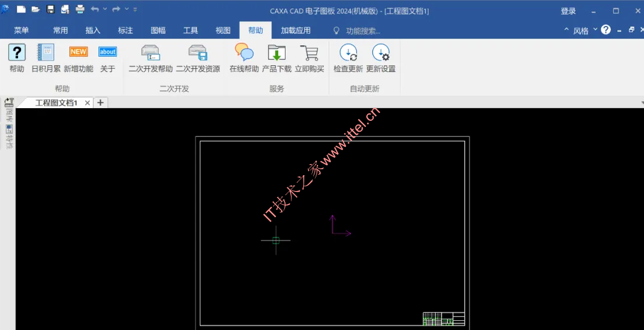Undo the last action
Screen dimensions: 644x330
(95, 8)
